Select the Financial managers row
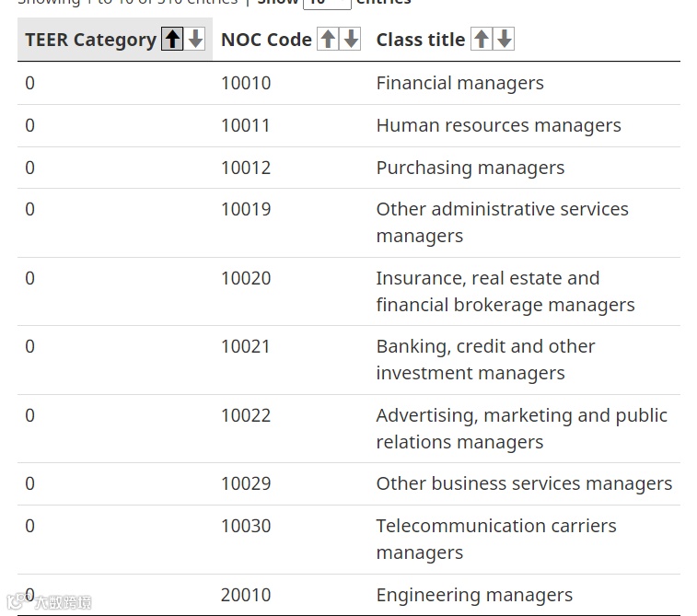Viewport: 697px width, 616px height. click(x=459, y=83)
